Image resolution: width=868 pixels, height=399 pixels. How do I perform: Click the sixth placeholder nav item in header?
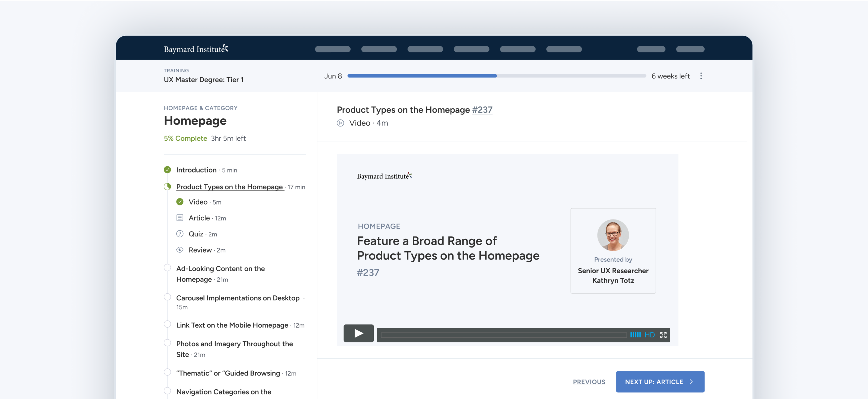point(564,49)
